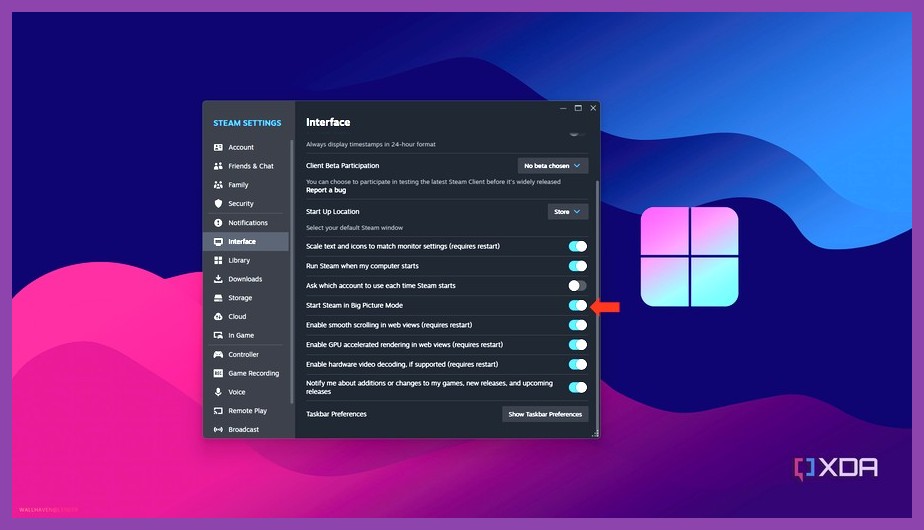This screenshot has height=530, width=924.
Task: Go to Friends & Chat settings label
Action: coord(251,166)
